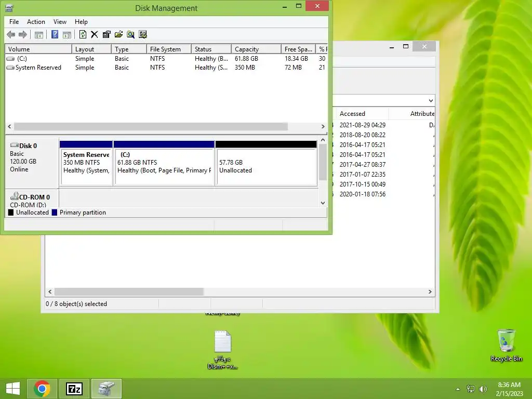Click the Back arrow in Disk Management toolbar
Screen dimensions: 532x399
(x=11, y=34)
